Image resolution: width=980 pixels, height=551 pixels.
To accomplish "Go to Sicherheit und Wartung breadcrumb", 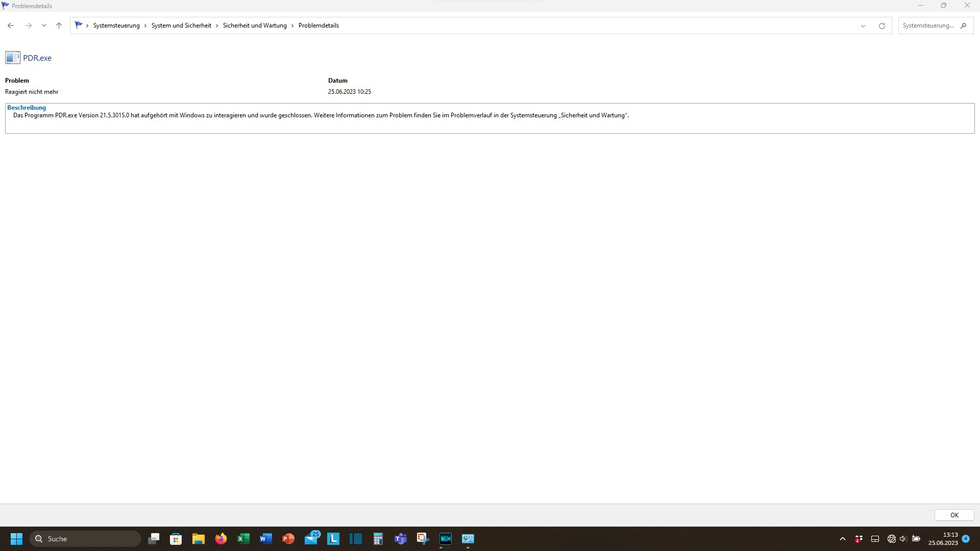I will click(255, 26).
